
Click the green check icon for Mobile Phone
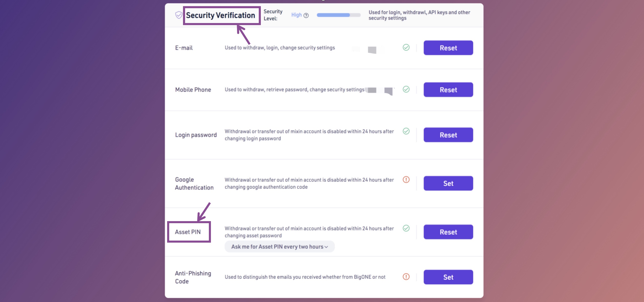point(406,89)
